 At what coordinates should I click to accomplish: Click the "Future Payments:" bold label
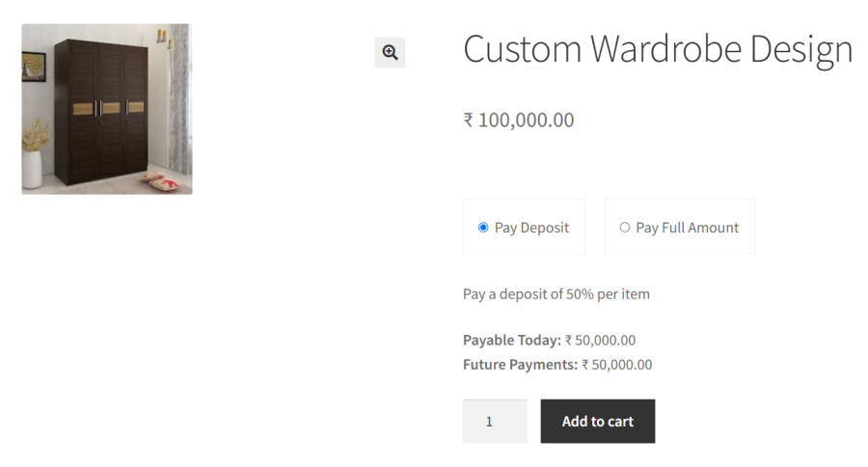(x=520, y=365)
